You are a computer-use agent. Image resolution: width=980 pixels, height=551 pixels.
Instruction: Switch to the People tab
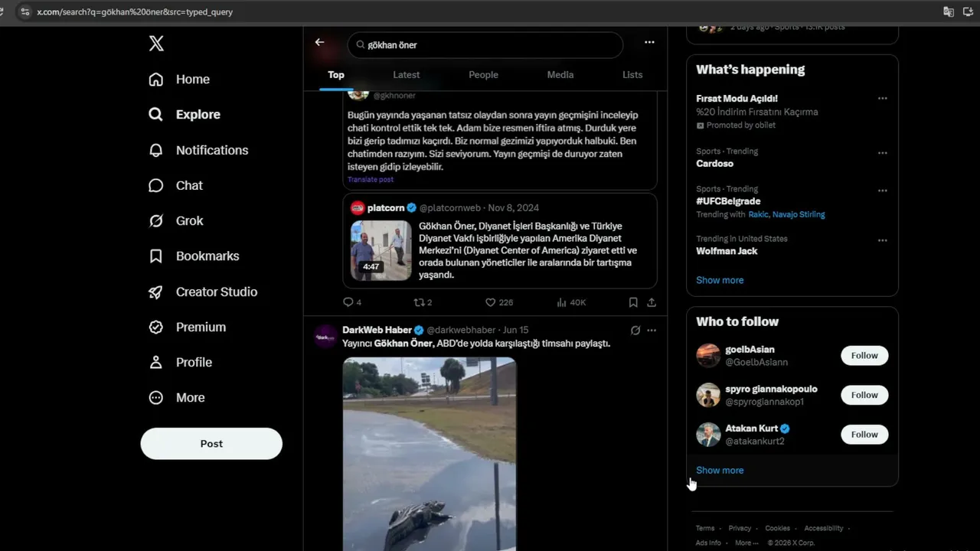pyautogui.click(x=483, y=75)
